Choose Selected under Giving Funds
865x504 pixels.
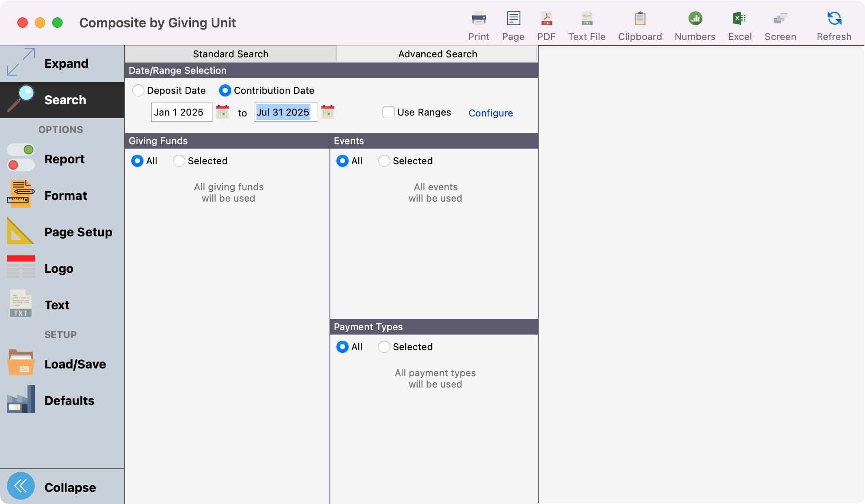179,161
